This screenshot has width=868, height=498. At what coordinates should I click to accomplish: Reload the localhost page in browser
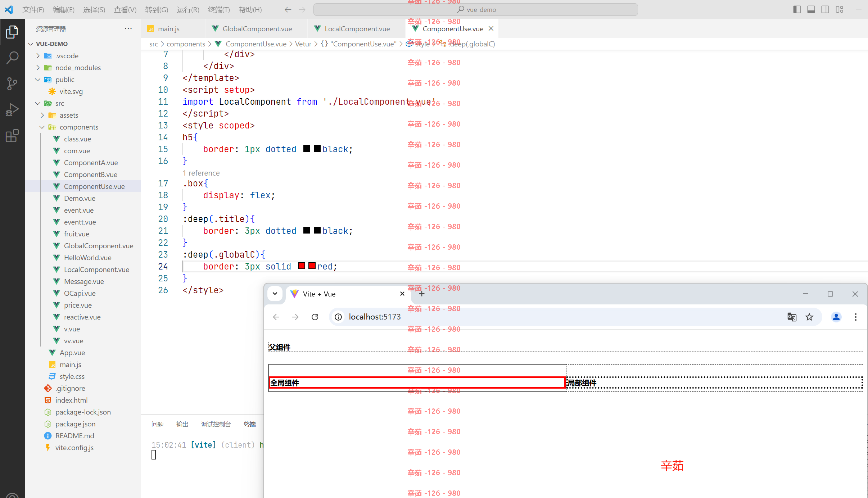tap(315, 317)
